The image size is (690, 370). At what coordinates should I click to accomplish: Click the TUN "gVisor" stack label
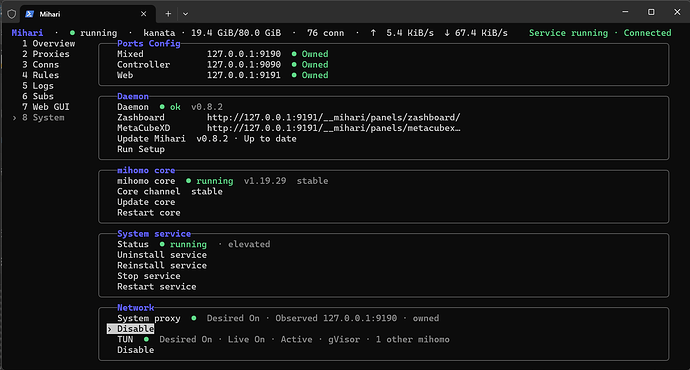344,339
